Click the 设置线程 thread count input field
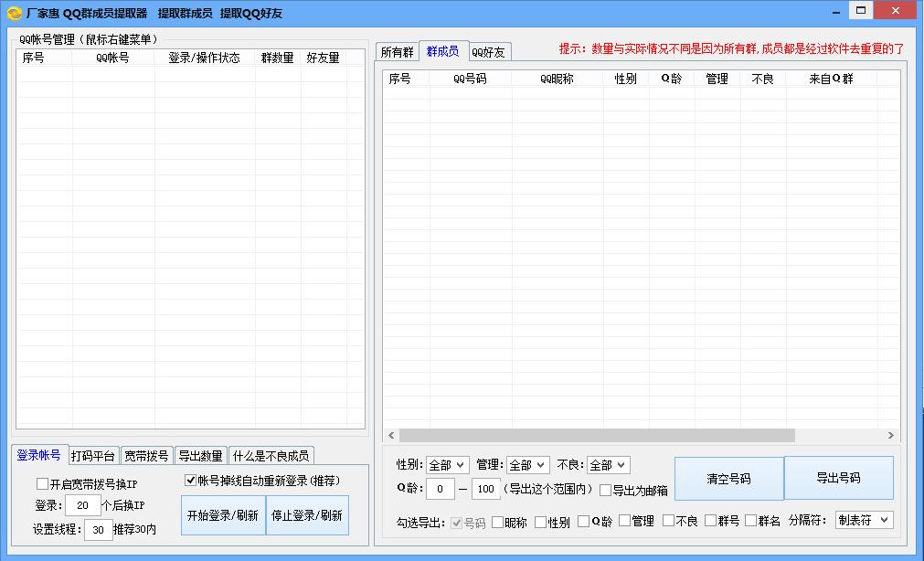924x561 pixels. coord(97,531)
